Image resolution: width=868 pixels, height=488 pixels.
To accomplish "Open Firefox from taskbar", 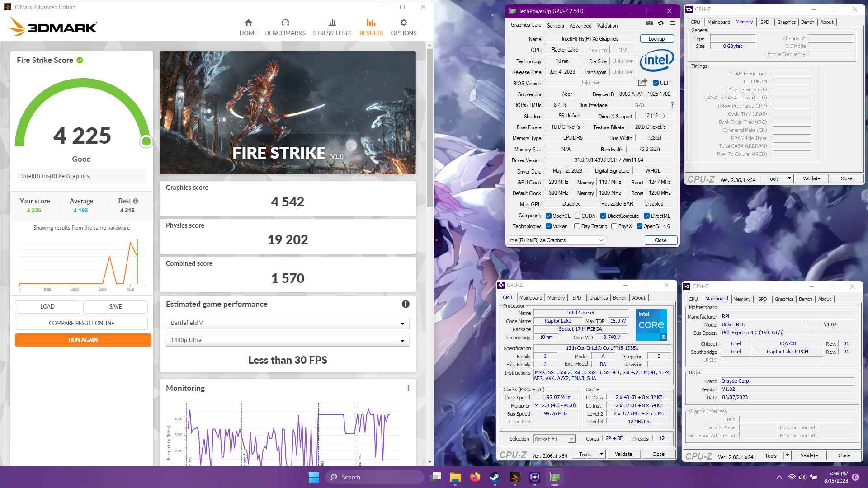I will point(475,477).
